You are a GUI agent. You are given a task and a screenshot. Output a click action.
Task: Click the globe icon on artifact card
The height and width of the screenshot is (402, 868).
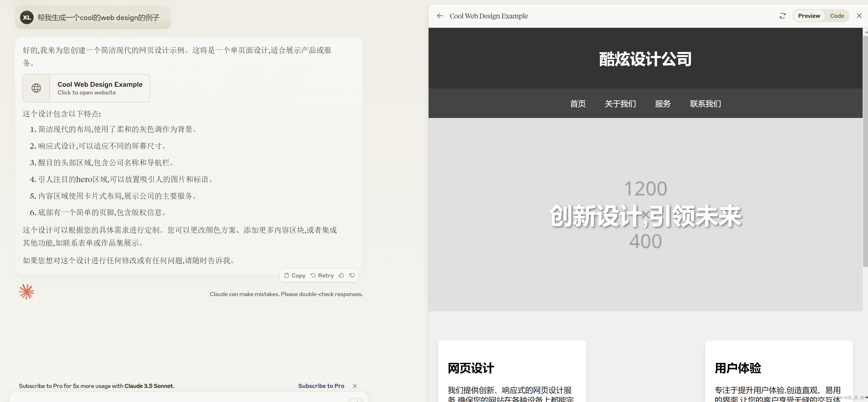point(36,88)
